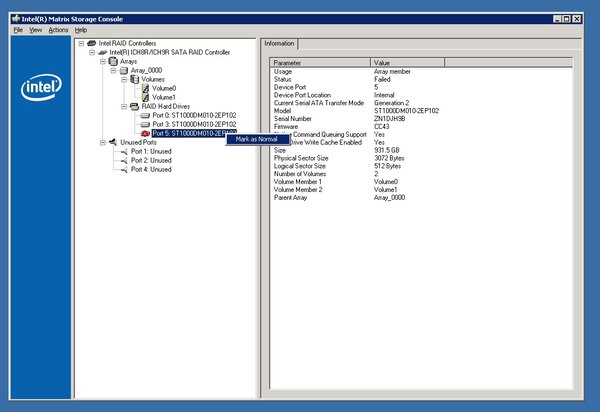Select Volume0 in the tree

pos(164,88)
